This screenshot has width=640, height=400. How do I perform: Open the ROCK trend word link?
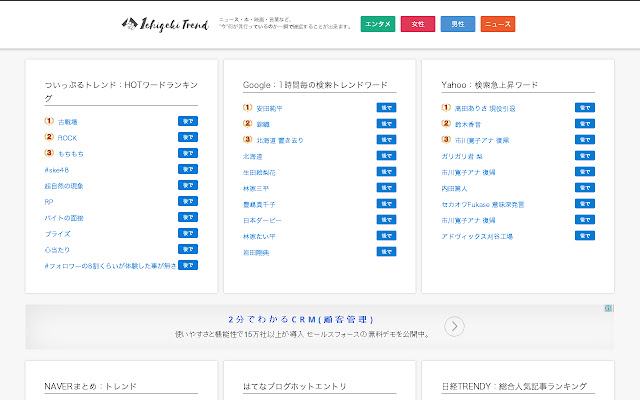[x=67, y=138]
